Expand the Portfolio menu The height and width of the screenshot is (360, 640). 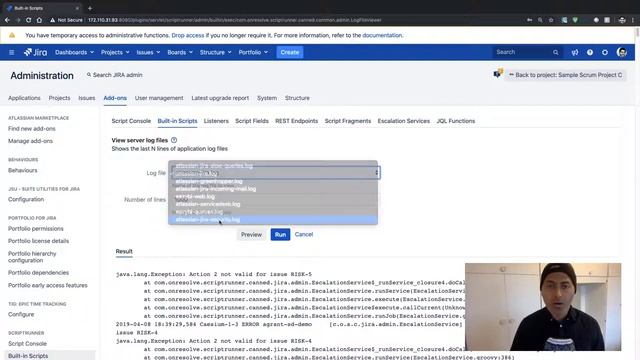tap(253, 52)
